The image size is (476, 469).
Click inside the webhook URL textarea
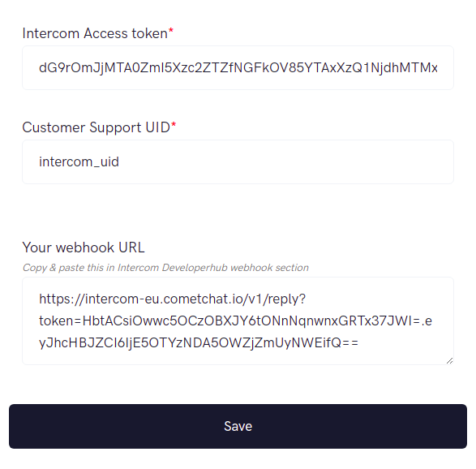(x=238, y=321)
